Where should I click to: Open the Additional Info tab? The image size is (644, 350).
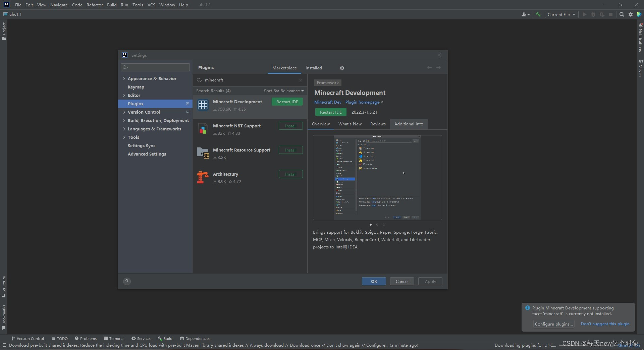click(409, 124)
